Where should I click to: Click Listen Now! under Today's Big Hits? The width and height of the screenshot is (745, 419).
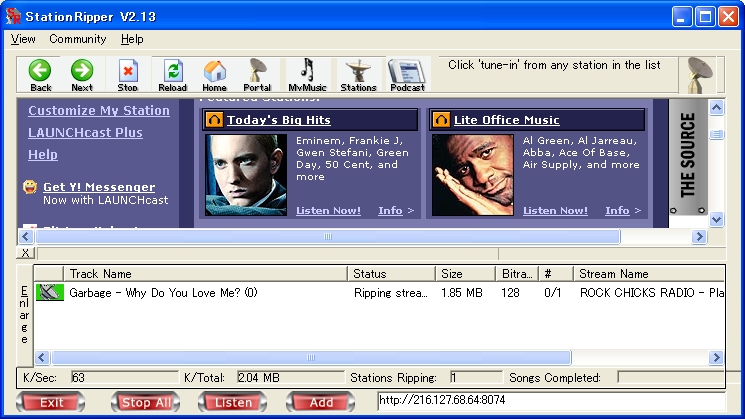point(328,210)
